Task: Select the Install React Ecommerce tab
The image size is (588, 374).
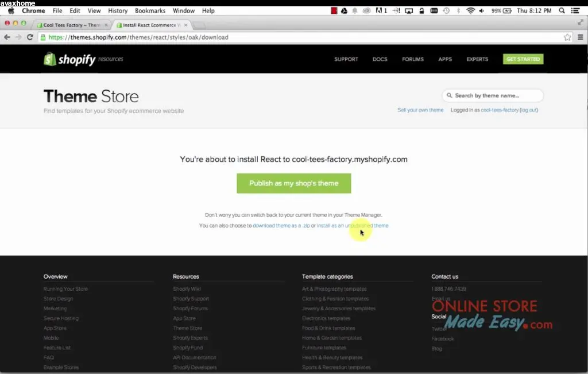Action: [x=152, y=25]
